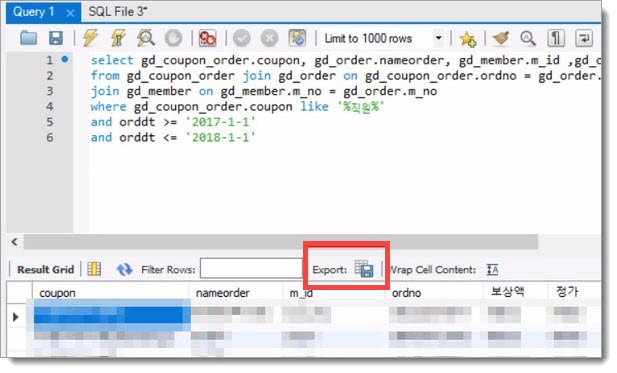The height and width of the screenshot is (373, 617).
Task: Click line number 3 in the gutter
Action: pos(50,91)
